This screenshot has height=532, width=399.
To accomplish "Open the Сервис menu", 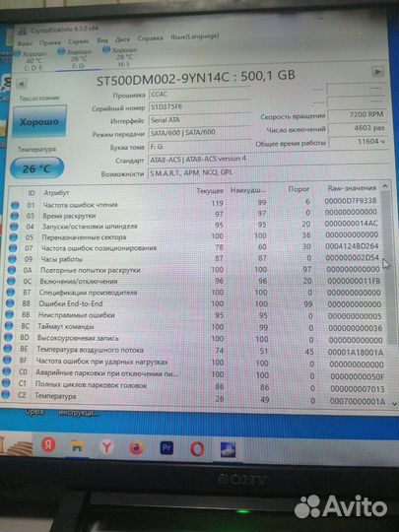I will click(x=79, y=41).
